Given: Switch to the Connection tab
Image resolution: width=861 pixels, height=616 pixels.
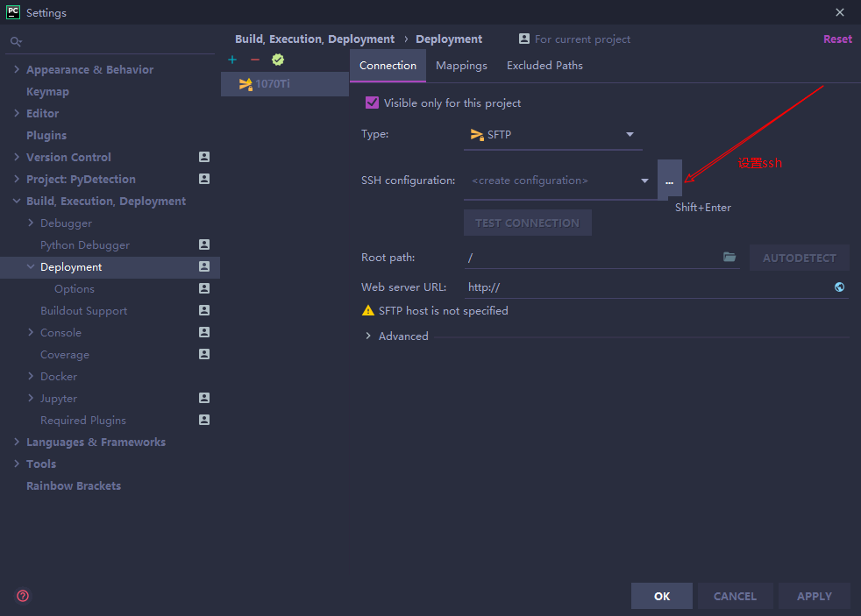Looking at the screenshot, I should coord(388,66).
